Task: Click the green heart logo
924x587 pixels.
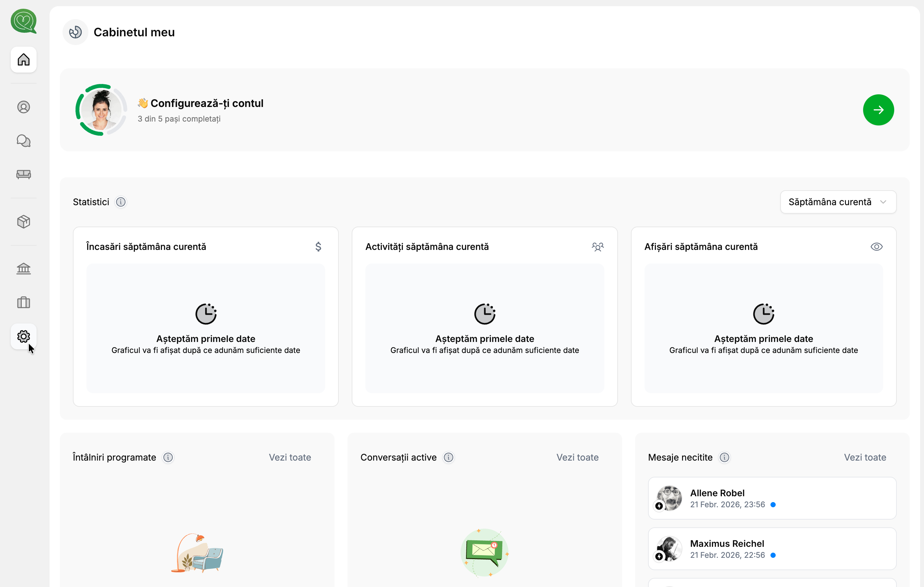Action: (x=23, y=21)
